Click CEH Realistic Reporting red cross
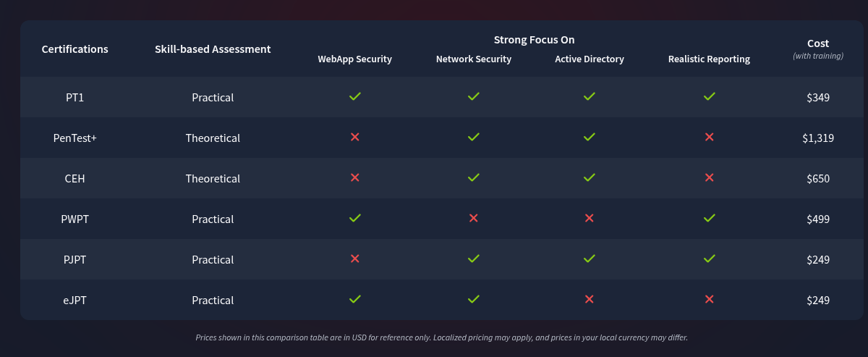This screenshot has height=357, width=868. [x=709, y=177]
